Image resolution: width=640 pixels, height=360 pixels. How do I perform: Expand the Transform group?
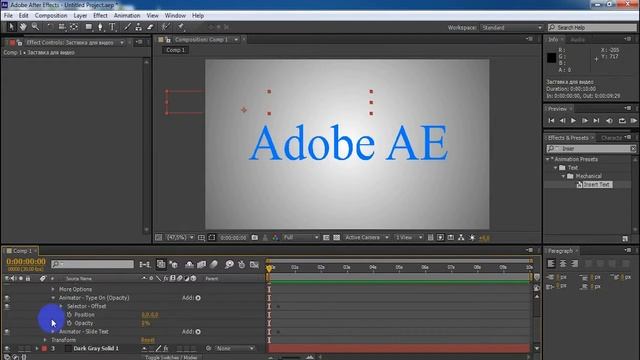[x=45, y=340]
